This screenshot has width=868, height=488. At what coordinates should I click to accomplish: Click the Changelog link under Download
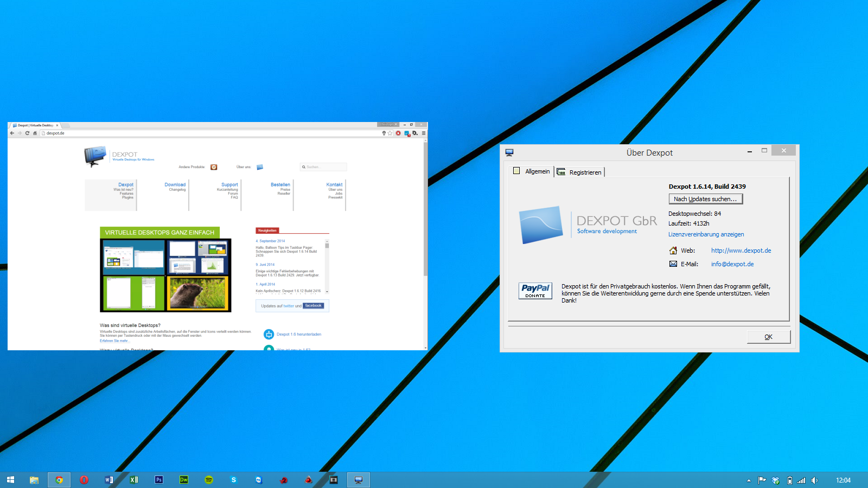point(177,190)
